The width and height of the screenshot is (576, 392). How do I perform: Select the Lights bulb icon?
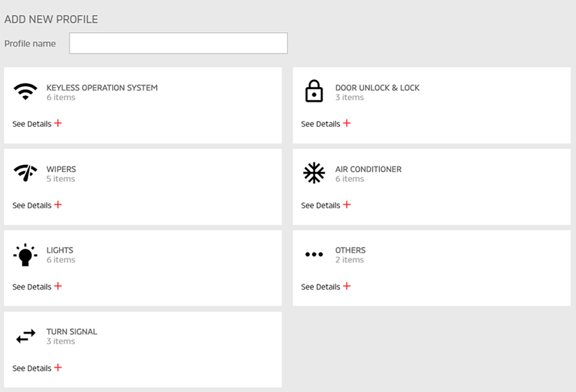25,255
